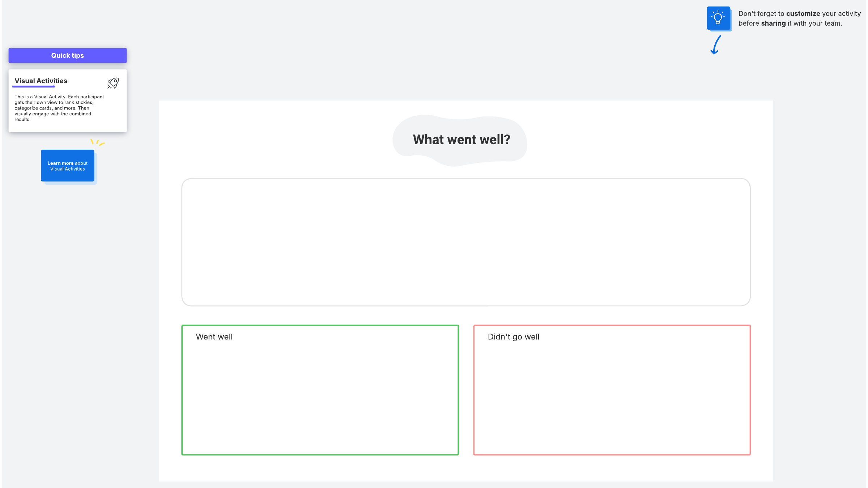The image size is (868, 488).
Task: Select the Didn't go well label
Action: click(x=514, y=337)
